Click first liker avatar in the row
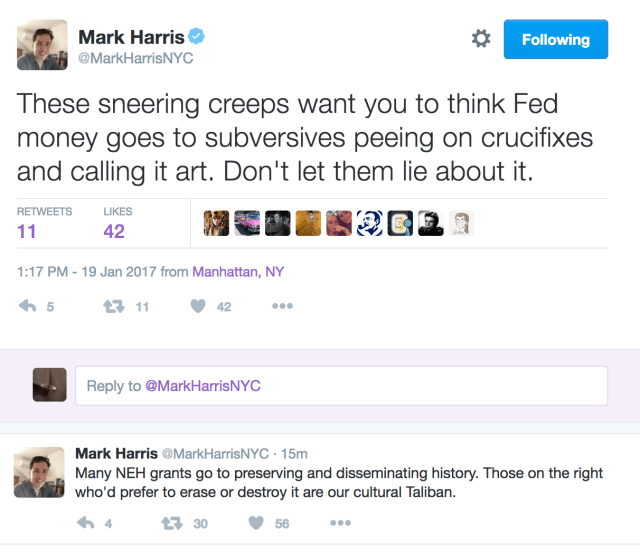Image resolution: width=640 pixels, height=552 pixels. coord(215,222)
